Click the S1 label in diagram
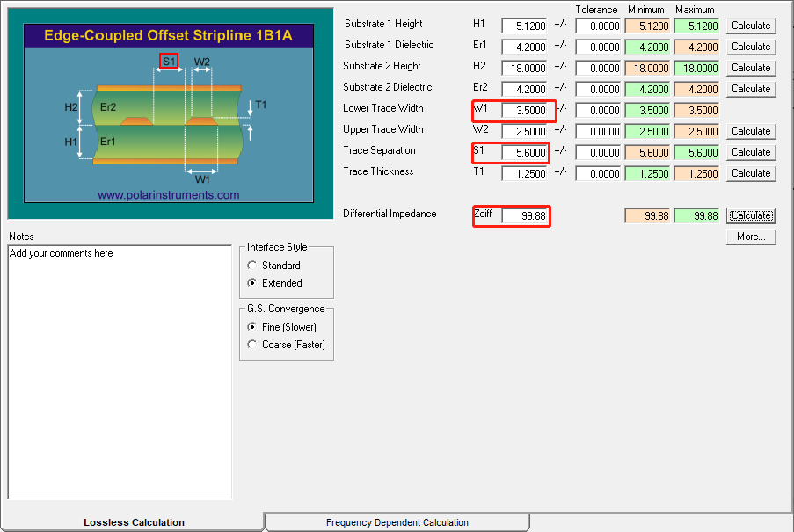794x532 pixels. (169, 61)
